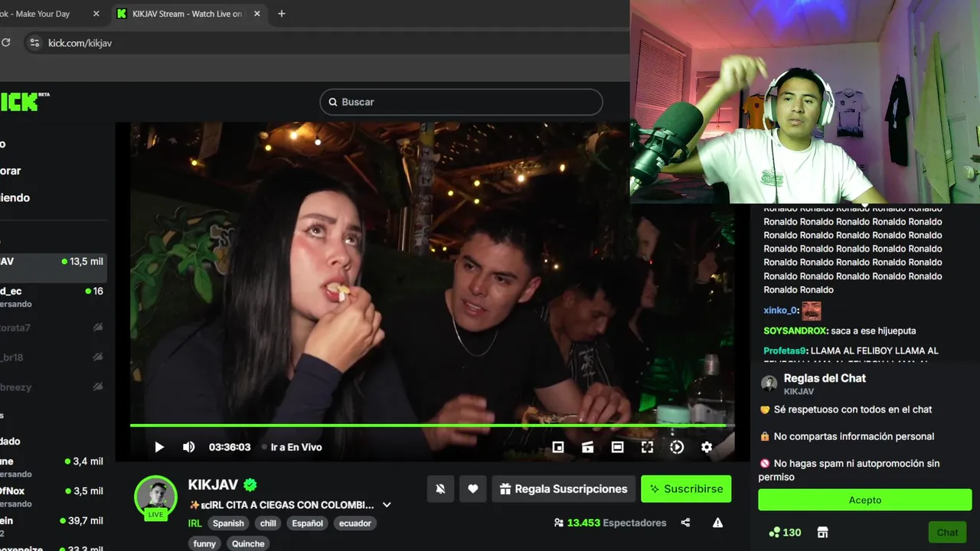Viewport: 980px width, 551px height.
Task: Select the Quinche tag
Action: (248, 543)
